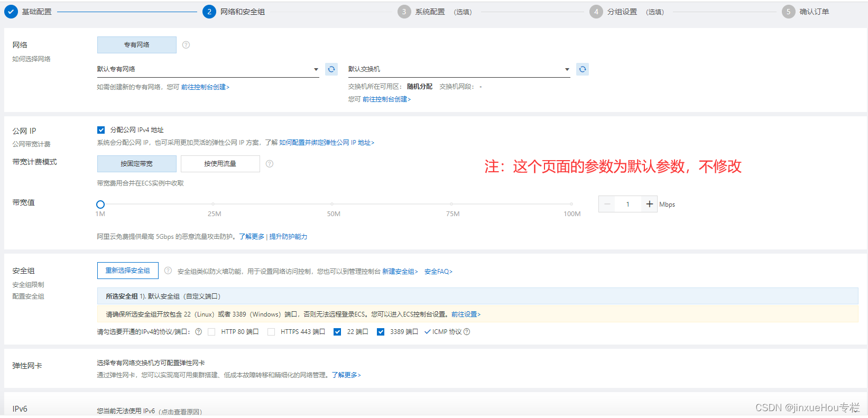Click the 所选安全组 默认安全组 row

pyautogui.click(x=477, y=296)
